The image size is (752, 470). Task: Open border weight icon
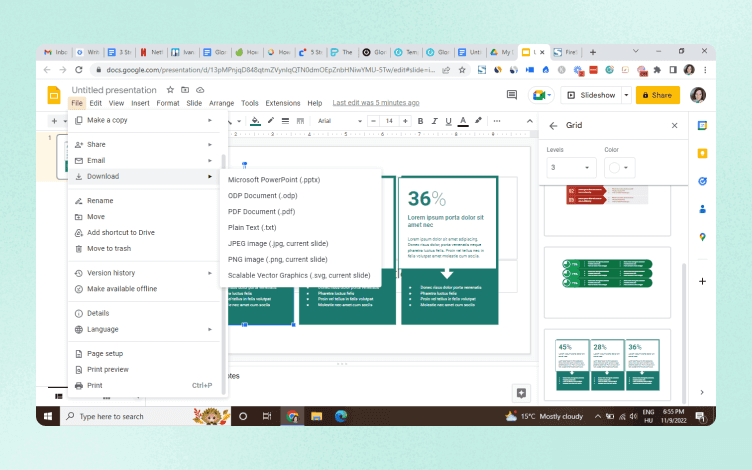(x=285, y=121)
